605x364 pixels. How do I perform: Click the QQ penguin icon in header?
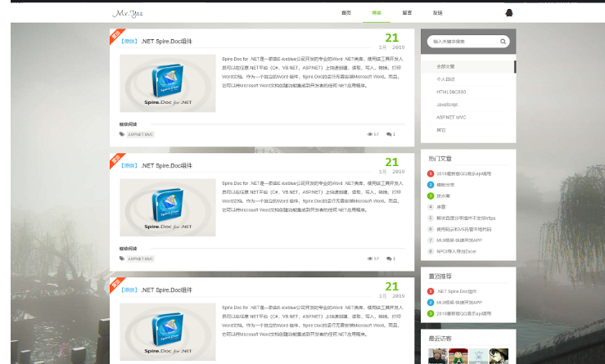[508, 13]
